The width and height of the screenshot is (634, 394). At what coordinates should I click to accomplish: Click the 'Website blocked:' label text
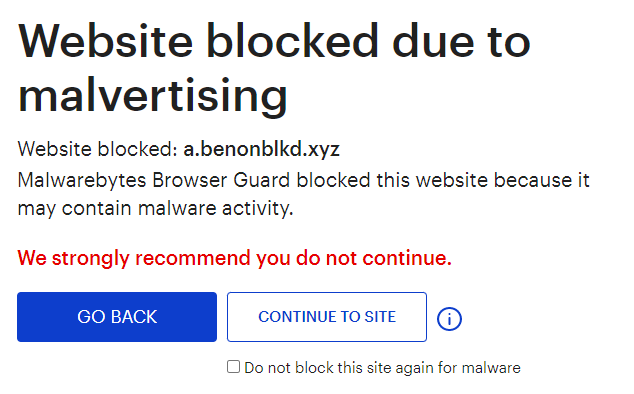97,149
